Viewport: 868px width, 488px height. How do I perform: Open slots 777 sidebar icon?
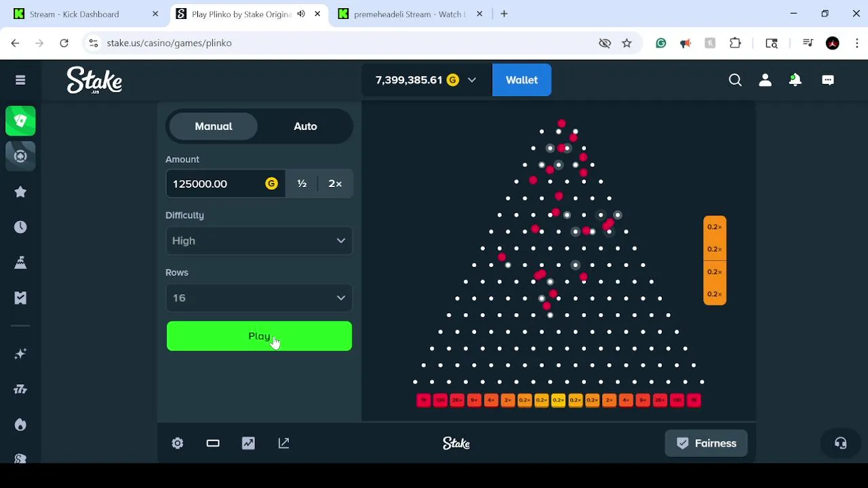(x=20, y=389)
